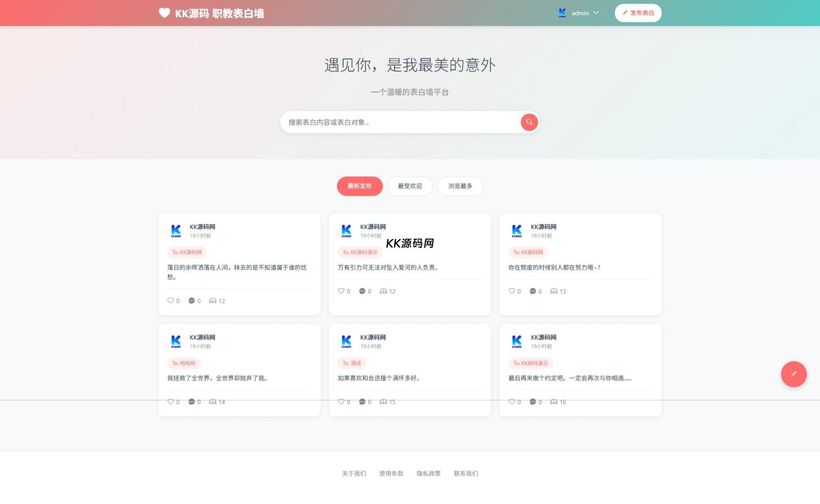This screenshot has height=504, width=820.
Task: Click To: KK源码网 tag on 落日的余晖 post
Action: click(187, 252)
